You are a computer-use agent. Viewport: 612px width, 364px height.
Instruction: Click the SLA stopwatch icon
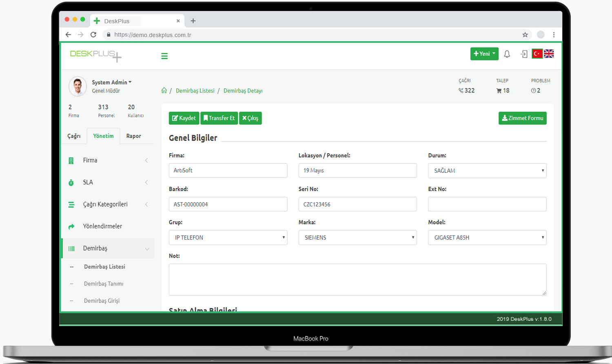click(71, 183)
